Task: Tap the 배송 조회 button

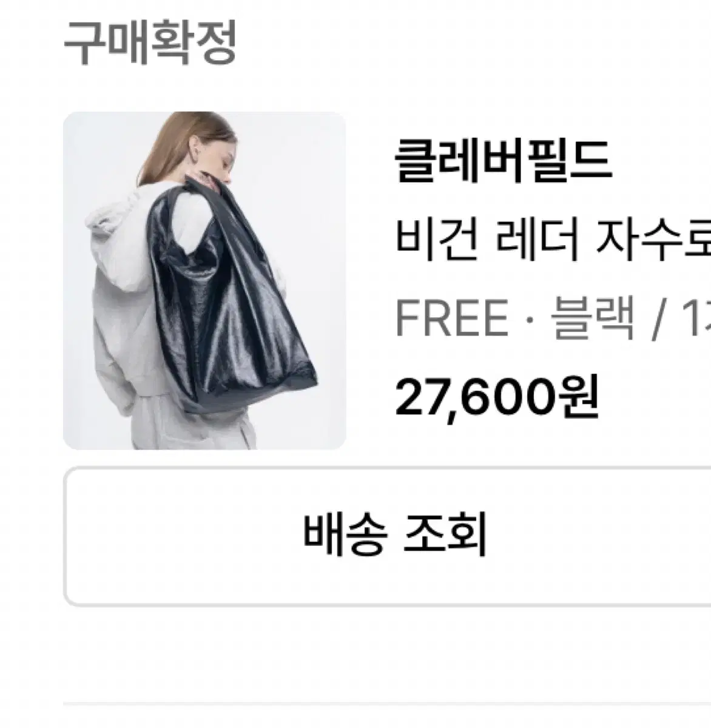Action: coord(388,536)
